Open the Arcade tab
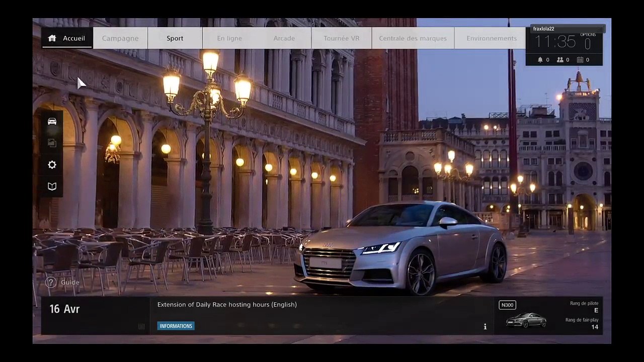This screenshot has height=362, width=644. [x=284, y=38]
